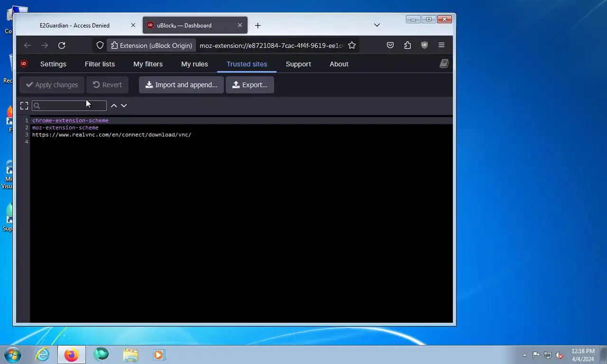Click the network tray icon
This screenshot has height=364, width=607.
pyautogui.click(x=548, y=355)
